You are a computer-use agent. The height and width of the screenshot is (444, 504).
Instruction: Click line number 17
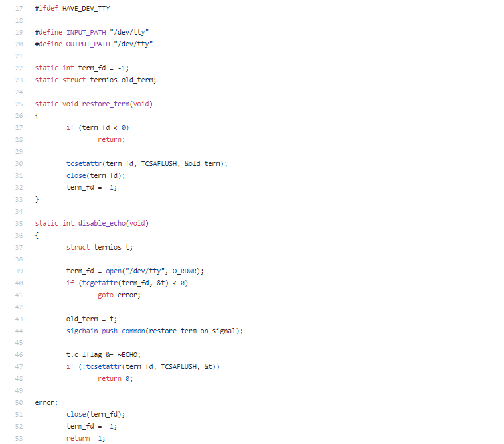pyautogui.click(x=19, y=9)
